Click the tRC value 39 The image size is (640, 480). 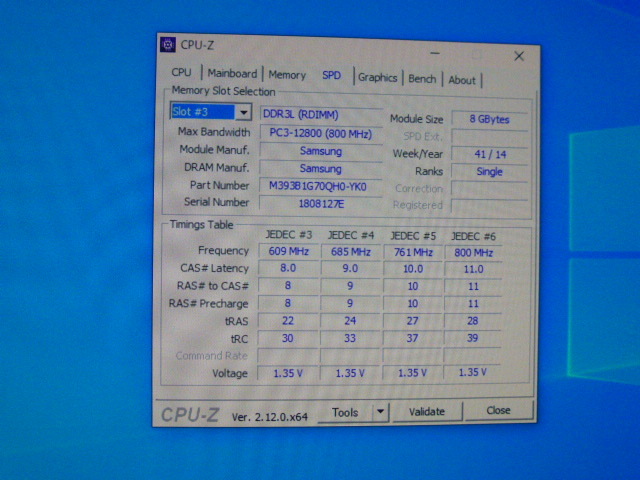473,338
